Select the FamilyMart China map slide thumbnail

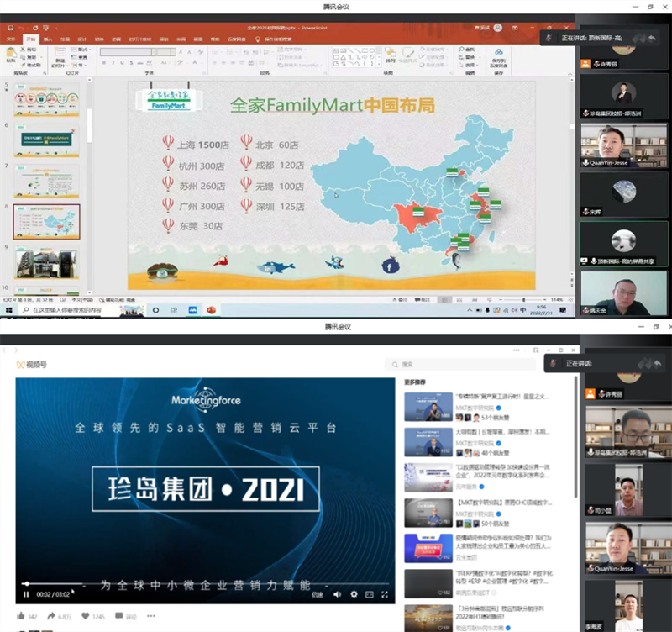46,222
